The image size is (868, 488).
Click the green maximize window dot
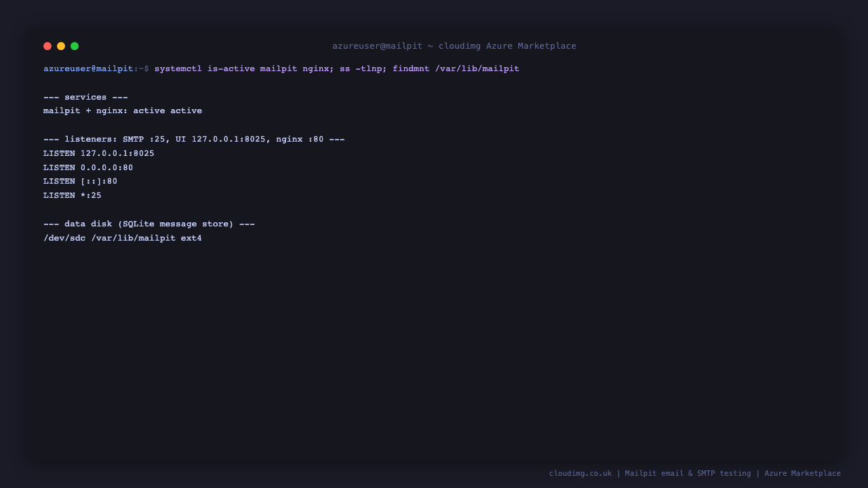[75, 46]
